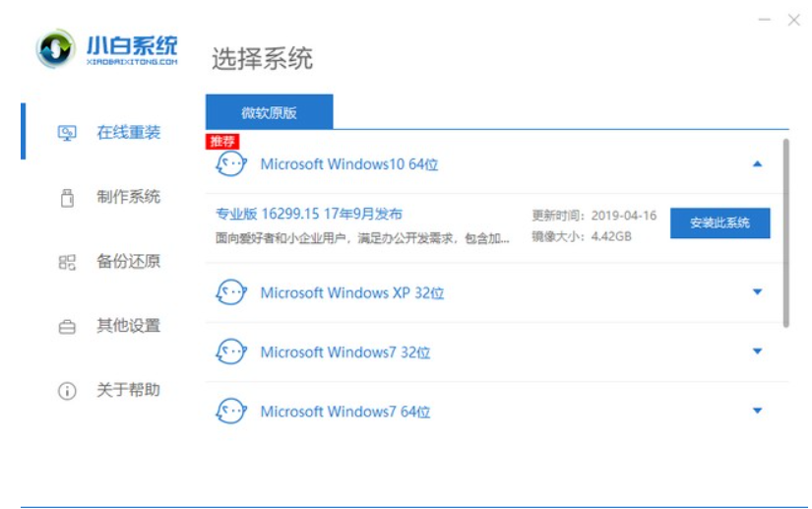Expand the Microsoft Windows XP 32位 entry

click(757, 292)
